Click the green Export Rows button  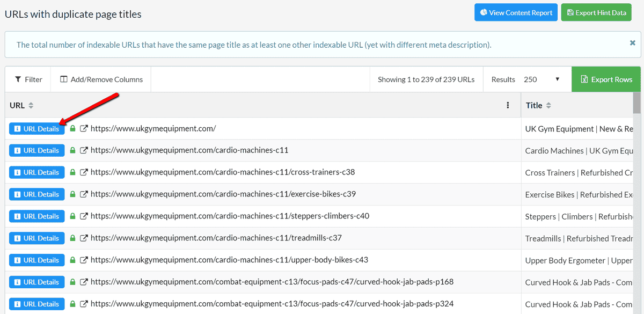tap(606, 79)
